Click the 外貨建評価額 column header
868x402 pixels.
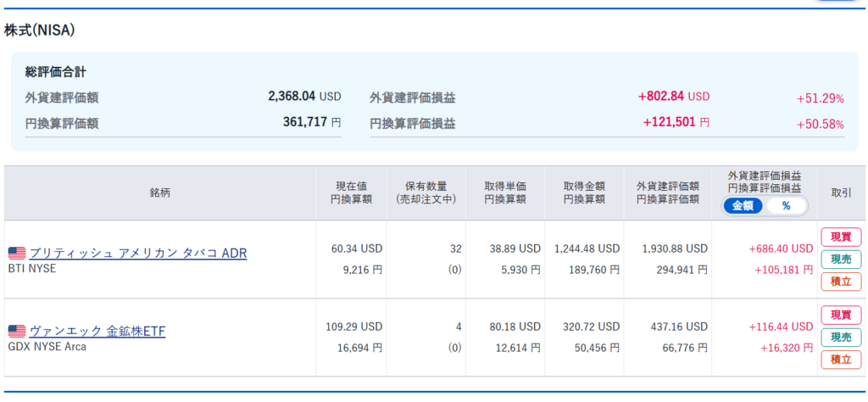(668, 193)
